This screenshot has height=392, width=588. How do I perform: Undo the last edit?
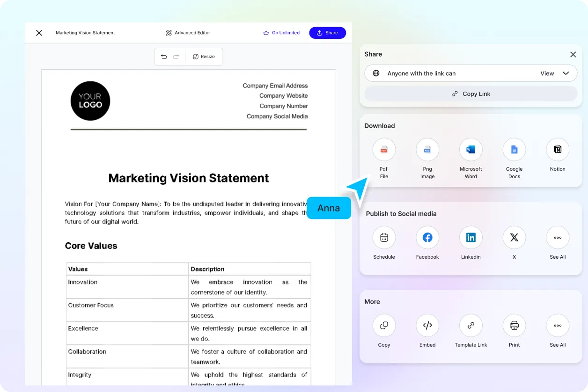click(164, 57)
